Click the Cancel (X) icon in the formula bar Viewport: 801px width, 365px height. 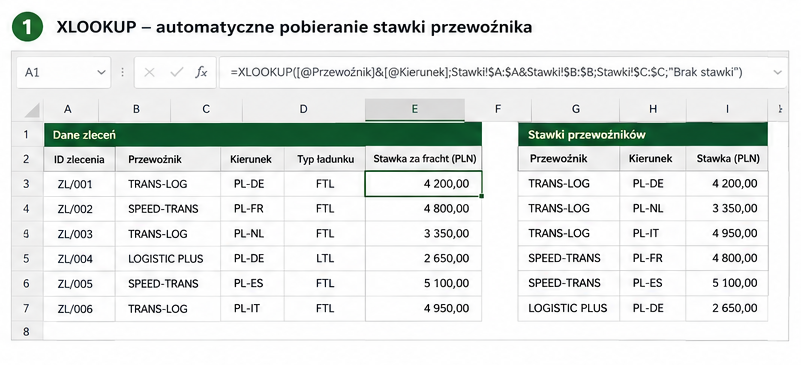pyautogui.click(x=149, y=73)
